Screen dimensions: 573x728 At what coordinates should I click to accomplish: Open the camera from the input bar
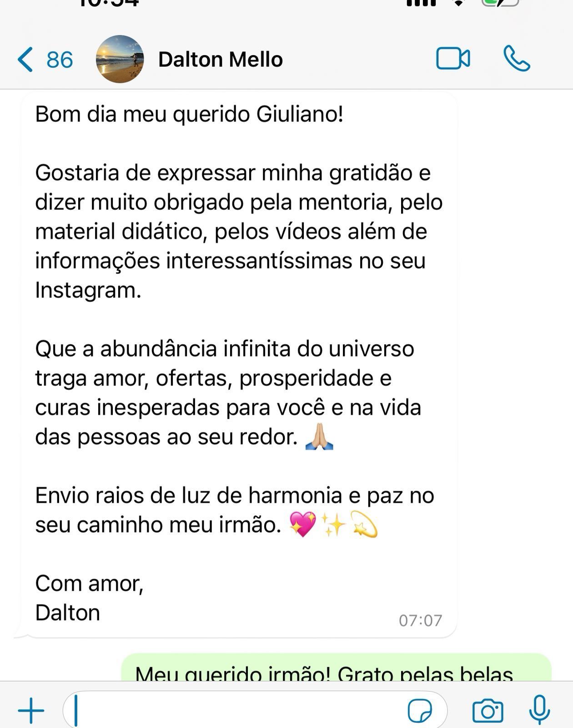pos(488,711)
